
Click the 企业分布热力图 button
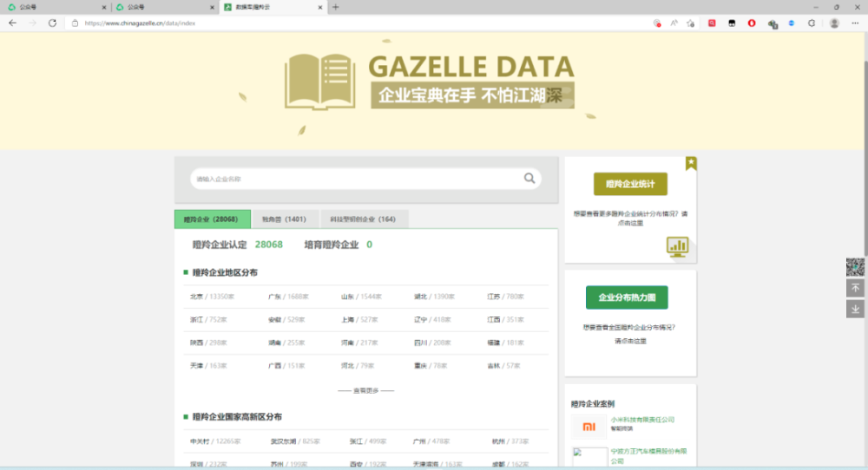coord(627,297)
